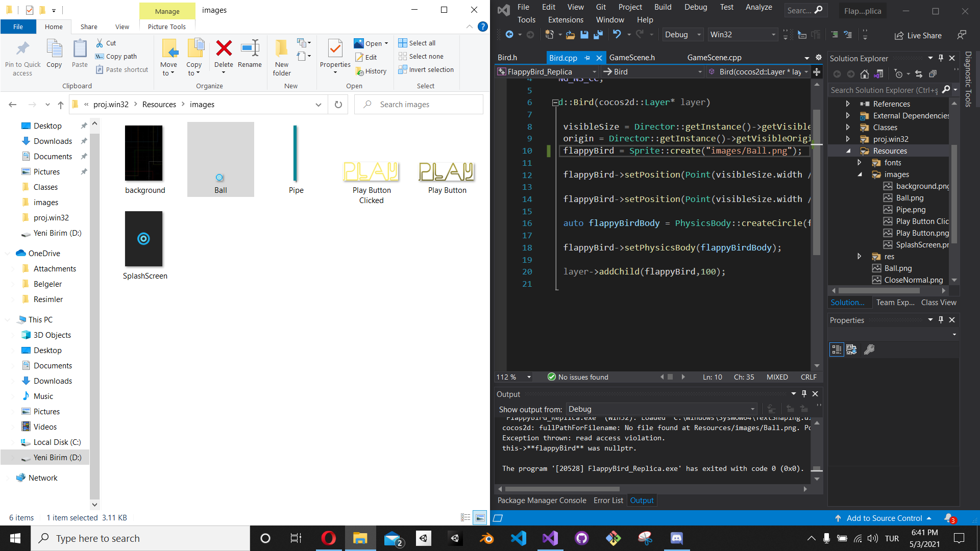
Task: Click Home icon in Solution Explorer
Action: coord(865,74)
